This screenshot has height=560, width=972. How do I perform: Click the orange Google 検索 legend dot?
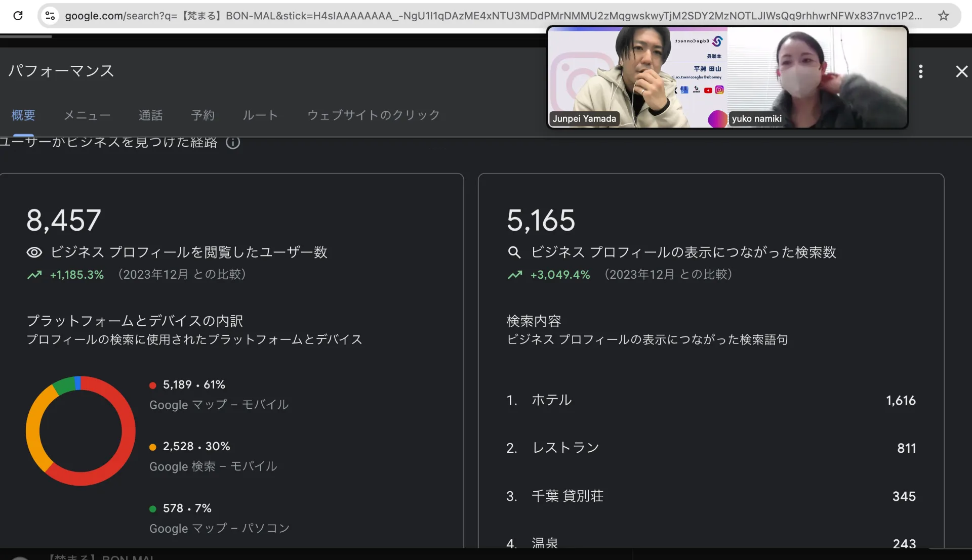click(x=152, y=447)
